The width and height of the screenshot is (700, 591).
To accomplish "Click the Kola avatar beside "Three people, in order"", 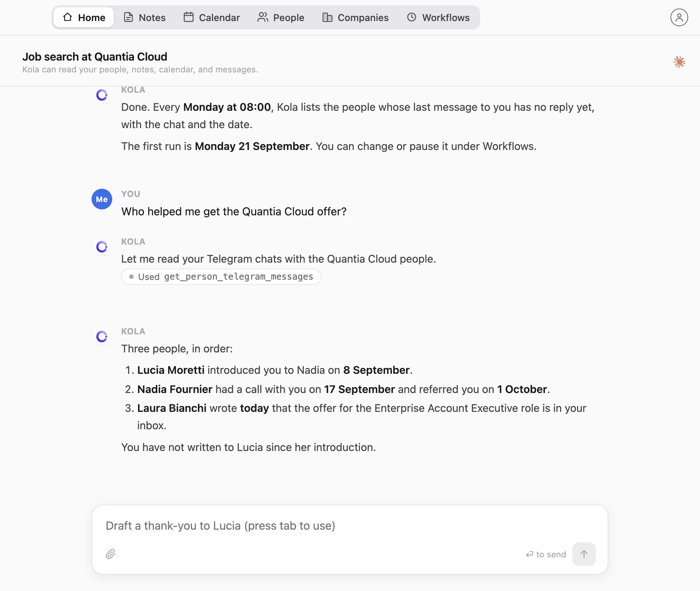I will [x=102, y=337].
